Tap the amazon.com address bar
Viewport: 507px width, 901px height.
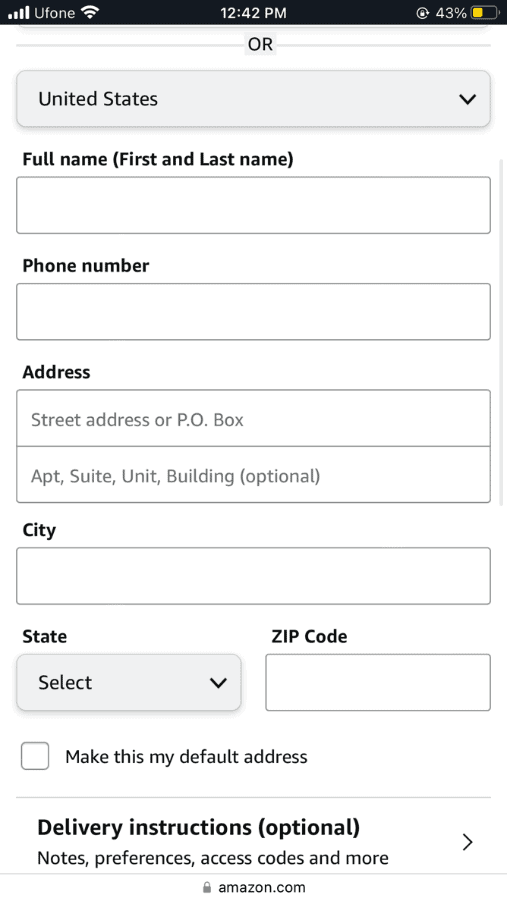click(254, 887)
